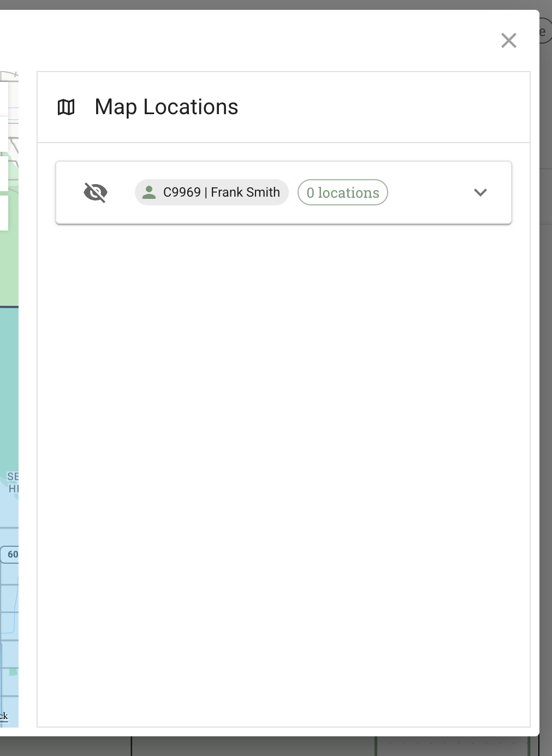This screenshot has height=756, width=552.
Task: Click the lowest white map control box
Action: pyautogui.click(x=4, y=213)
